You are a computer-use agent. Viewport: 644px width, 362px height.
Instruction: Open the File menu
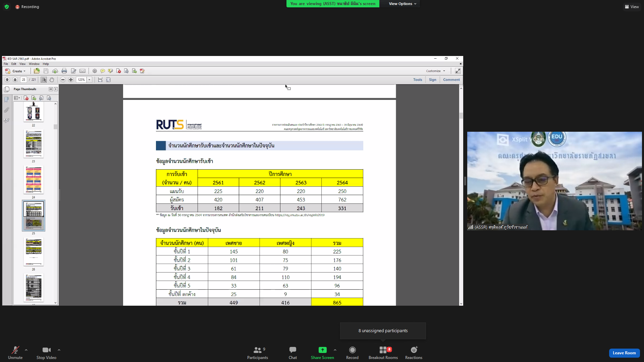pyautogui.click(x=6, y=64)
